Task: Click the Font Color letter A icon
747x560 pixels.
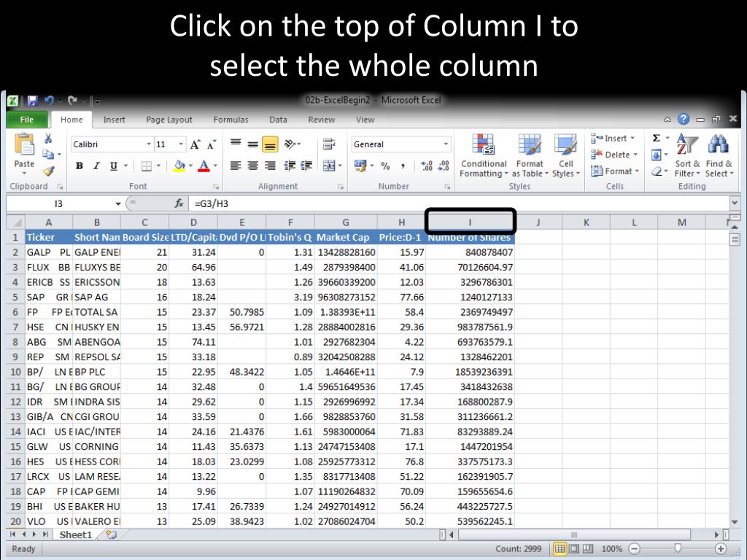Action: coord(204,166)
